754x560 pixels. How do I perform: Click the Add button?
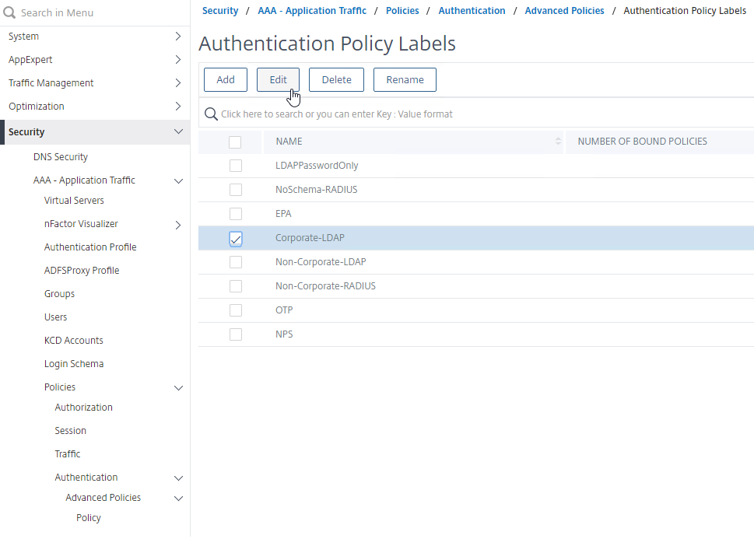[x=226, y=79]
